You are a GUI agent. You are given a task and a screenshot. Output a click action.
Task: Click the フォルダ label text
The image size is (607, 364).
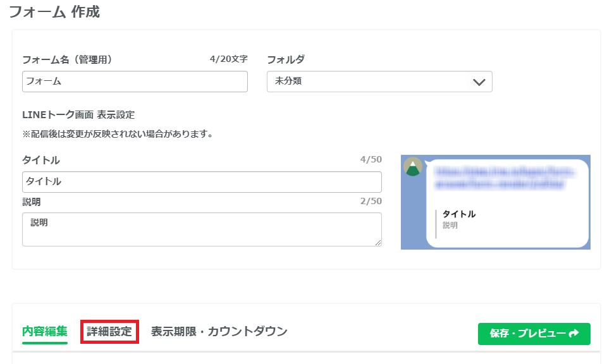285,60
